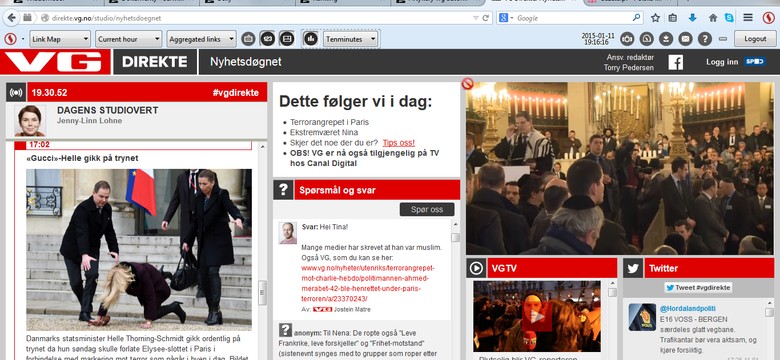Click the SPiD badge next to Logg inn
Viewport: 780px width, 360px height.
[755, 62]
